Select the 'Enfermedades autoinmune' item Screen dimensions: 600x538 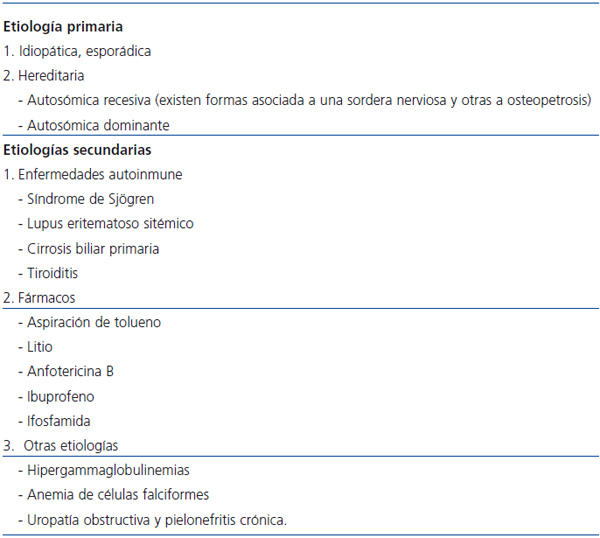(93, 174)
